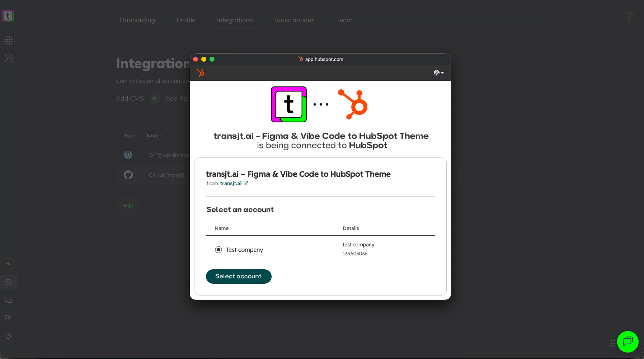This screenshot has height=359, width=644.
Task: Click the Add CMS label
Action: (x=130, y=98)
